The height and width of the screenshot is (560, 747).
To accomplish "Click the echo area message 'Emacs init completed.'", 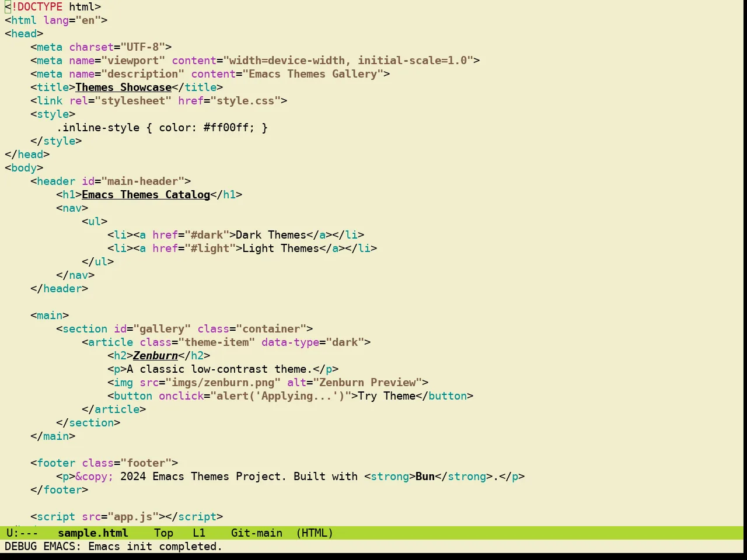I will (155, 547).
